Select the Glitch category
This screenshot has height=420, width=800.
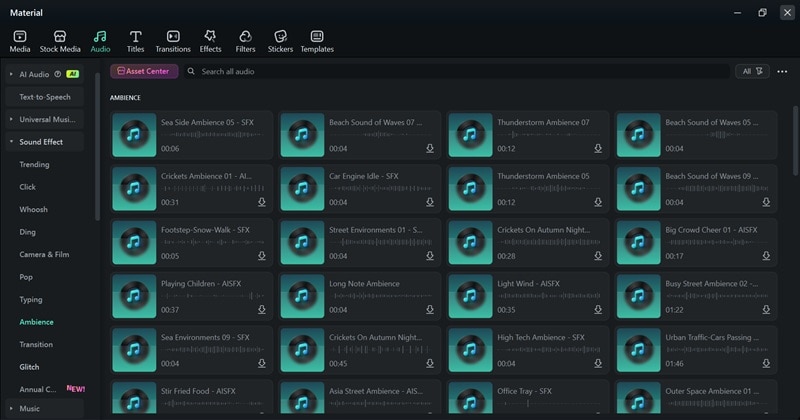pyautogui.click(x=29, y=367)
